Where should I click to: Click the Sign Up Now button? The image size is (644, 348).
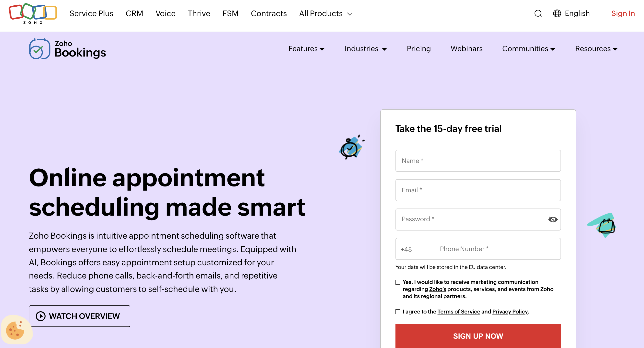point(478,336)
